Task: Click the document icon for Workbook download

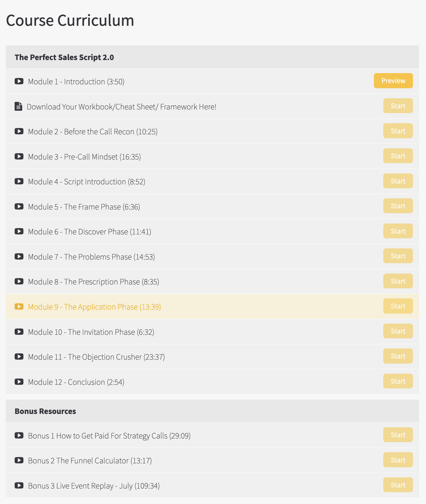Action: tap(18, 106)
